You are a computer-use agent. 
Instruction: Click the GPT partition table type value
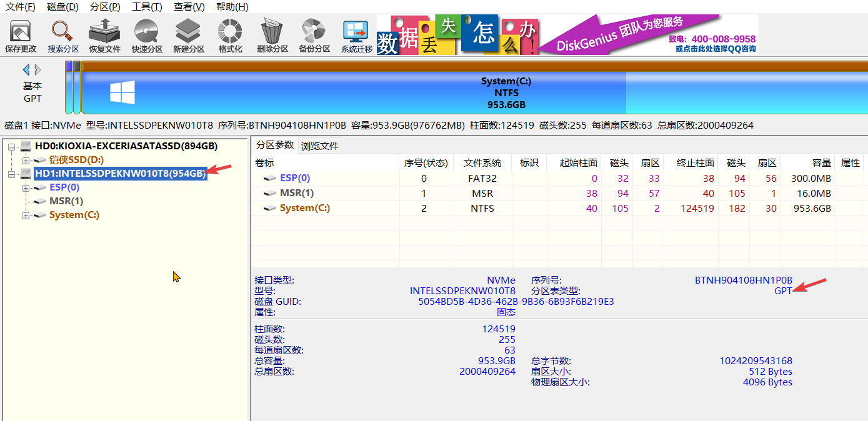coord(783,291)
